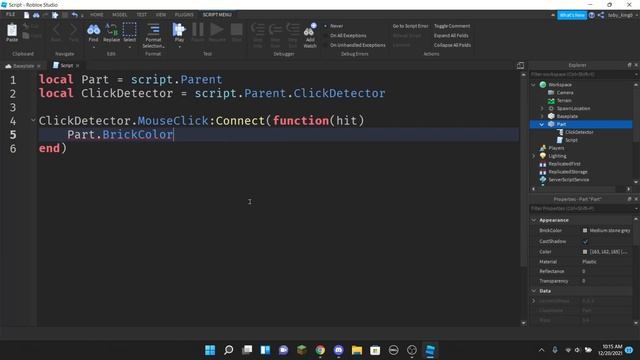The width and height of the screenshot is (640, 360).
Task: Click the What's New button
Action: point(572,15)
